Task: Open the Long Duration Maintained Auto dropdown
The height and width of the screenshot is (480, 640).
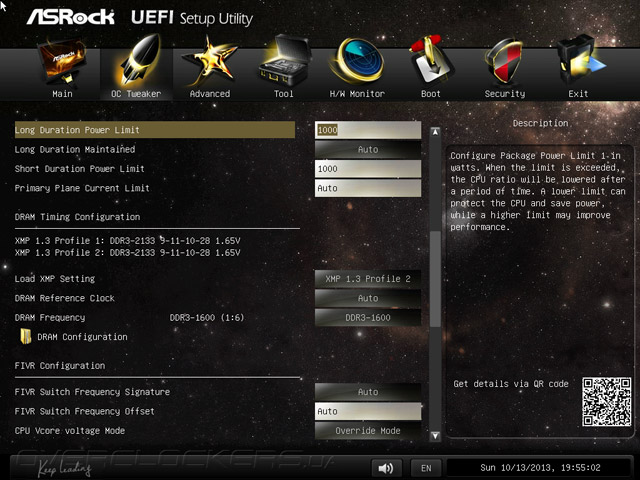Action: coord(368,149)
